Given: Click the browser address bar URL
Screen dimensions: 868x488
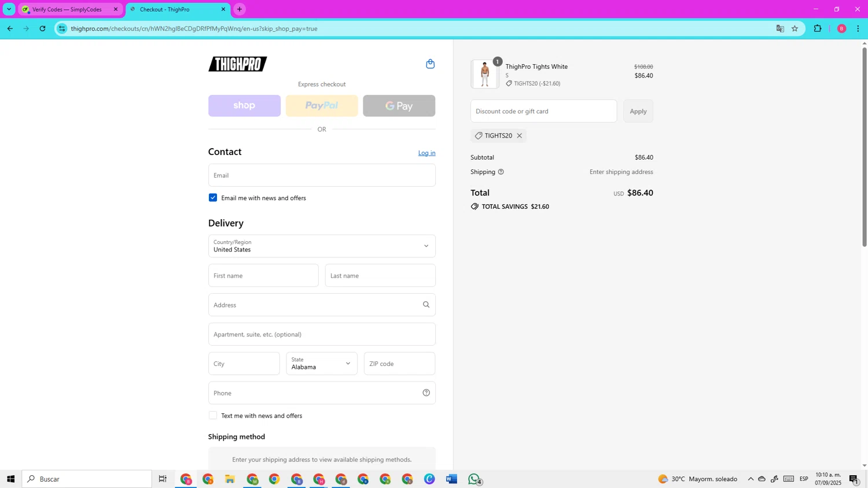Looking at the screenshot, I should click(x=194, y=28).
